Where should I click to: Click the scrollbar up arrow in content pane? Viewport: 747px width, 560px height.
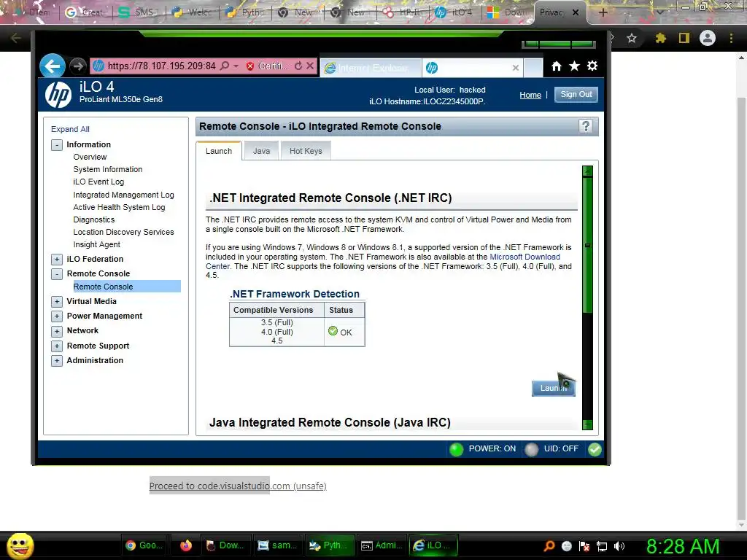[x=587, y=171]
